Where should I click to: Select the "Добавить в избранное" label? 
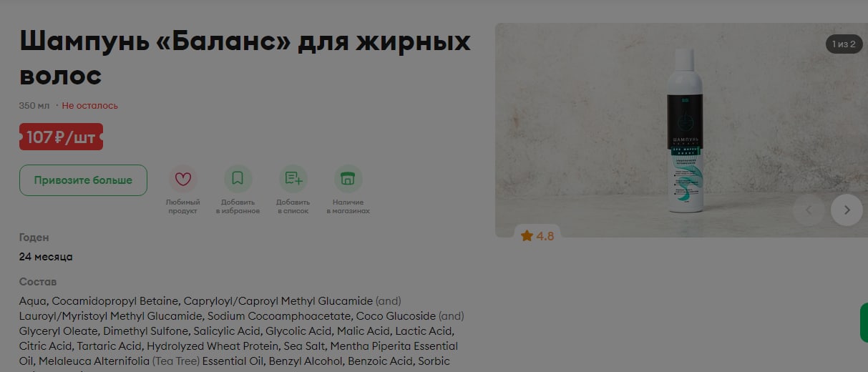tap(238, 207)
